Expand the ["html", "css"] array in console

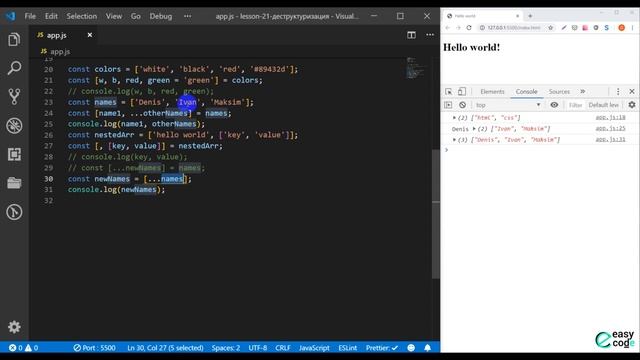pos(454,118)
